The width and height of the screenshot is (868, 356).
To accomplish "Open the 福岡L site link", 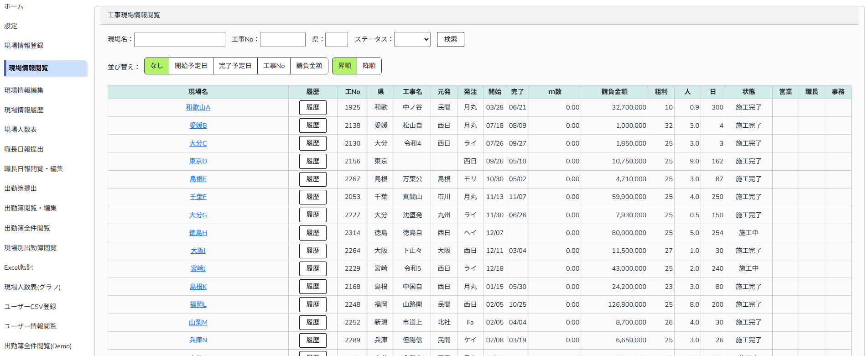I will pyautogui.click(x=198, y=305).
